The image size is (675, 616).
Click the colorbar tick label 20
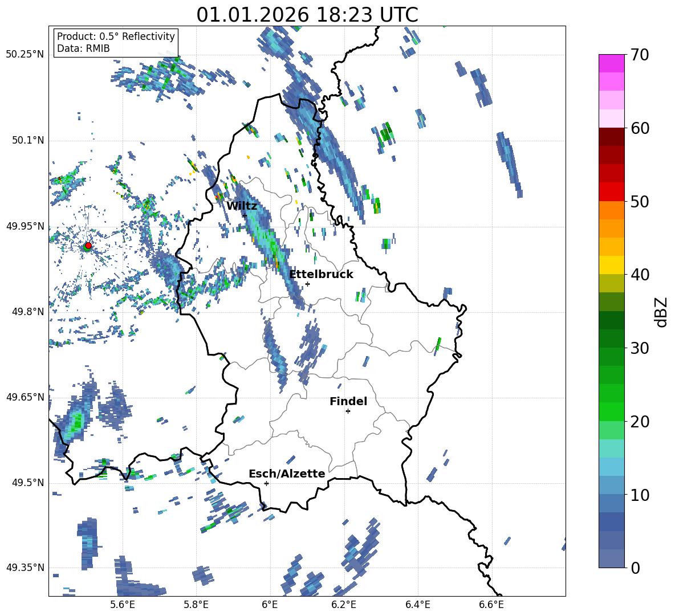click(x=640, y=422)
